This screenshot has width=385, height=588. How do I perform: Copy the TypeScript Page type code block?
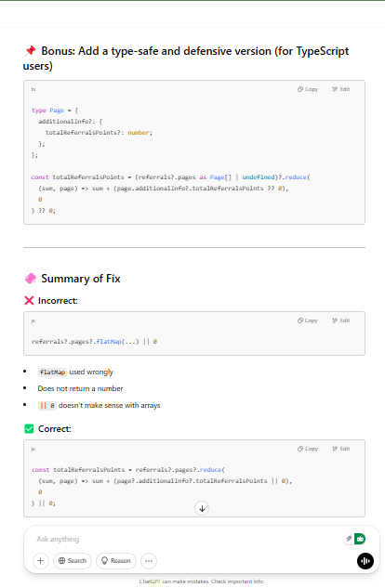click(x=308, y=89)
